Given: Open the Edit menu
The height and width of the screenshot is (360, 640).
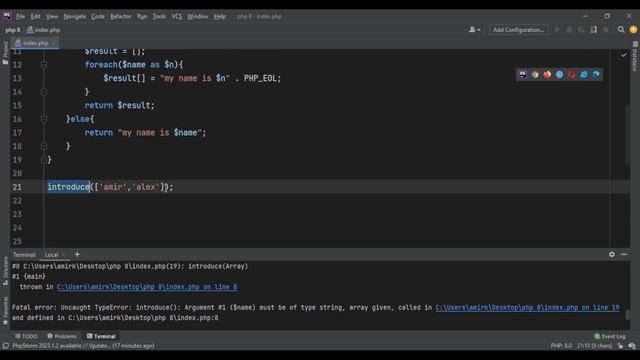Looking at the screenshot, I should [36, 16].
